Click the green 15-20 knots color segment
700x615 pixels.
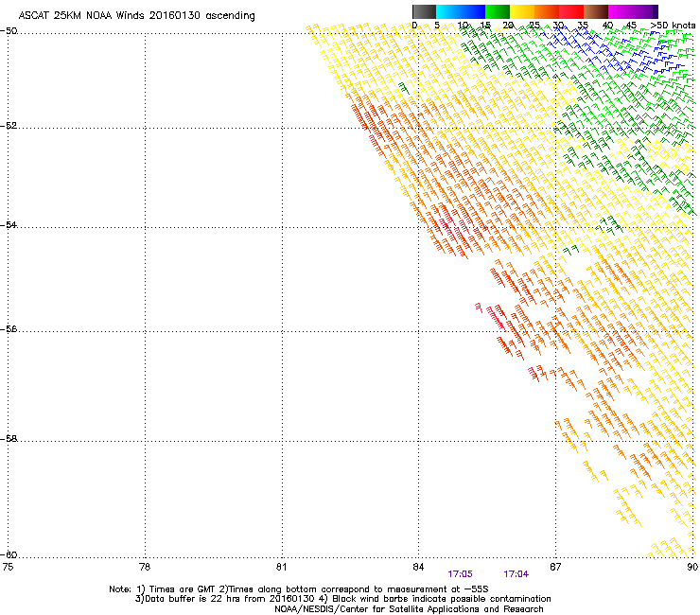[498, 11]
